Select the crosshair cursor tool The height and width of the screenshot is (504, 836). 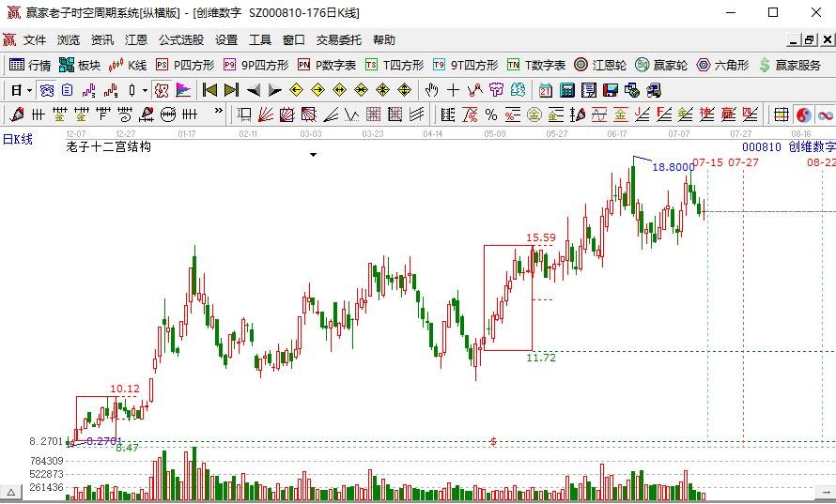coord(453,91)
